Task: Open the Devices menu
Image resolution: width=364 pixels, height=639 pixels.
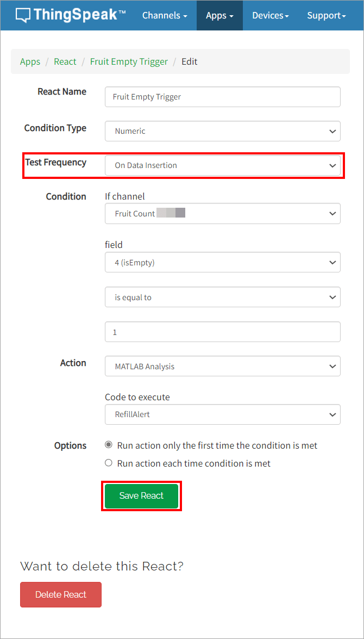Action: [270, 15]
